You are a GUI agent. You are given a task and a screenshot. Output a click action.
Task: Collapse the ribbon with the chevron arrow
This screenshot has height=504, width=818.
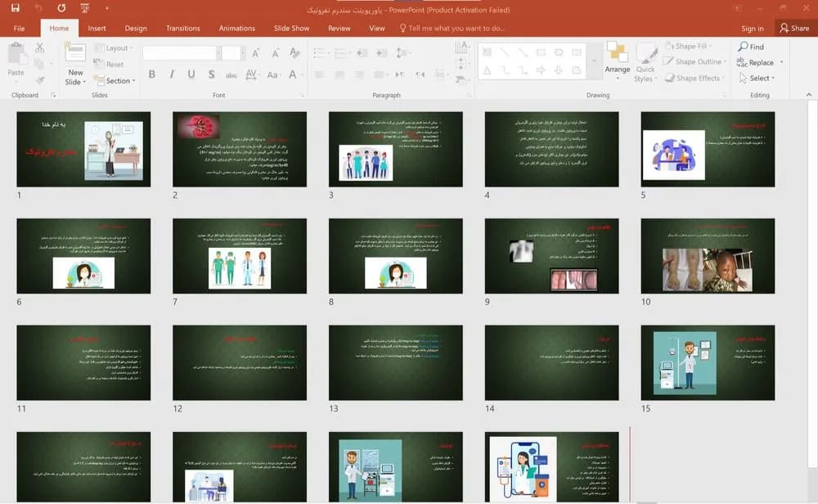coord(809,94)
